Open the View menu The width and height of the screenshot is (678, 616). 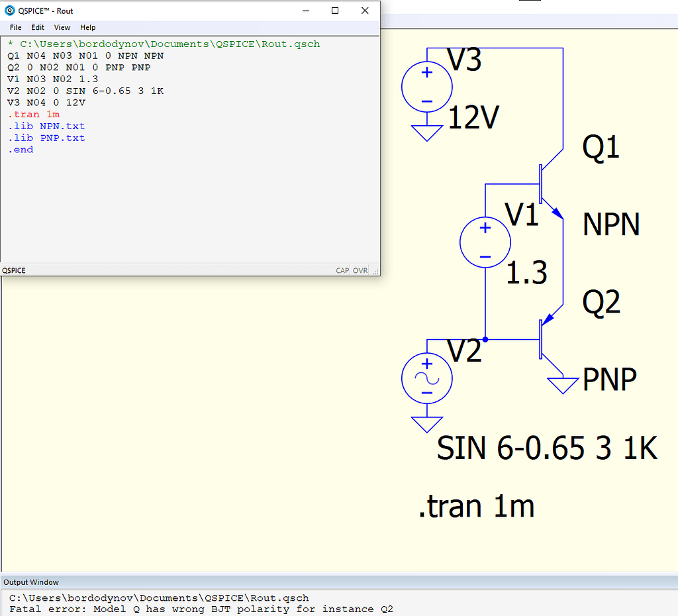pyautogui.click(x=62, y=27)
